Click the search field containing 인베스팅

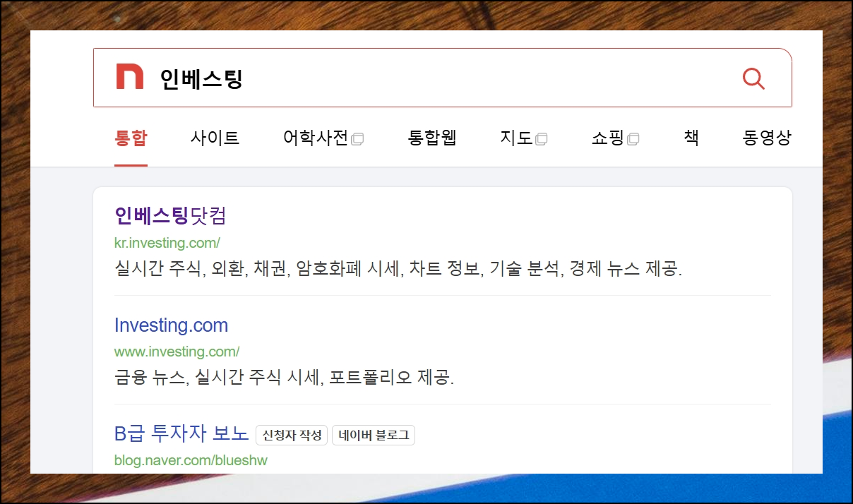click(443, 78)
